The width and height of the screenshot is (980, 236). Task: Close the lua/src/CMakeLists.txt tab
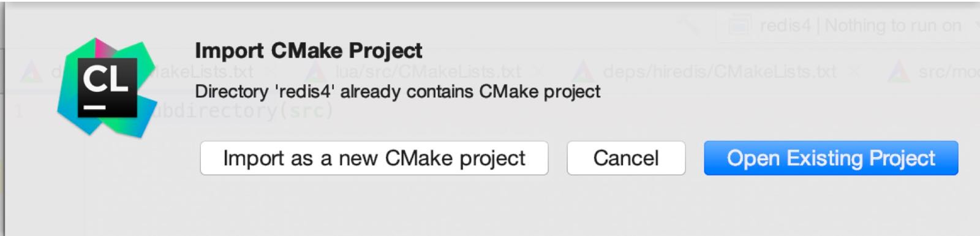click(x=538, y=72)
